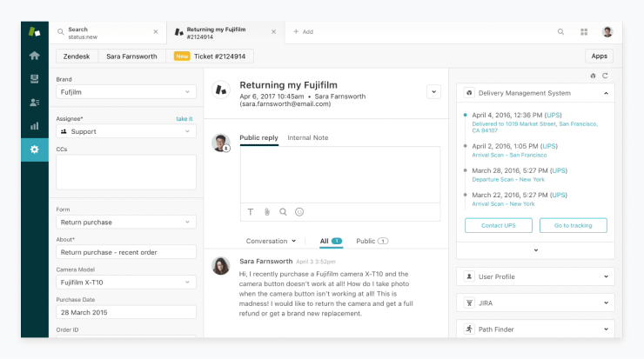The height and width of the screenshot is (359, 644).
Task: Switch to Internal Note tab
Action: tap(307, 138)
